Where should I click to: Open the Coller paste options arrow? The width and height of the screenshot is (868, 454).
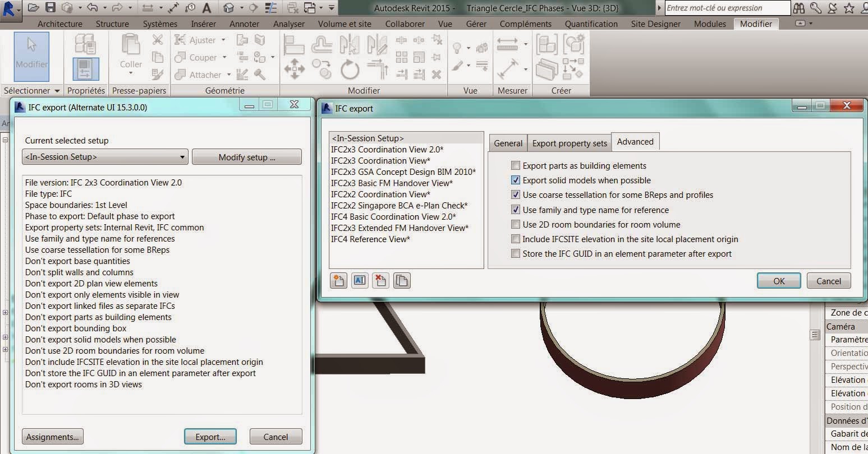(x=131, y=73)
